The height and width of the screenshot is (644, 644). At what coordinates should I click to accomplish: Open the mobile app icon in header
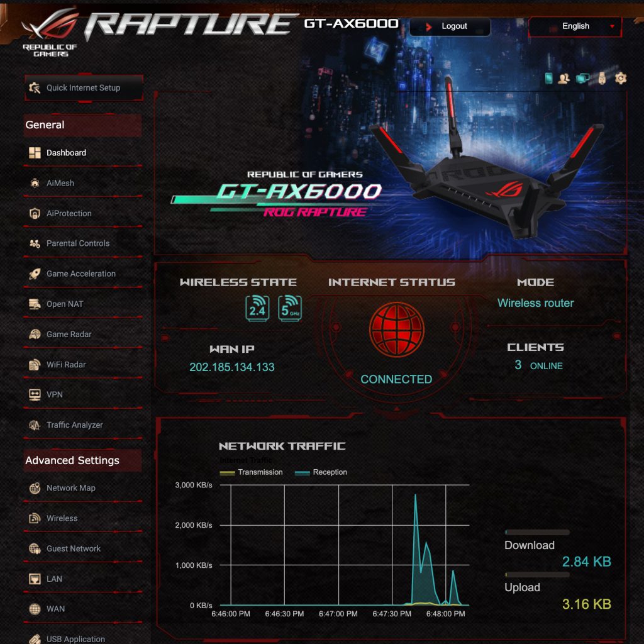click(x=548, y=78)
